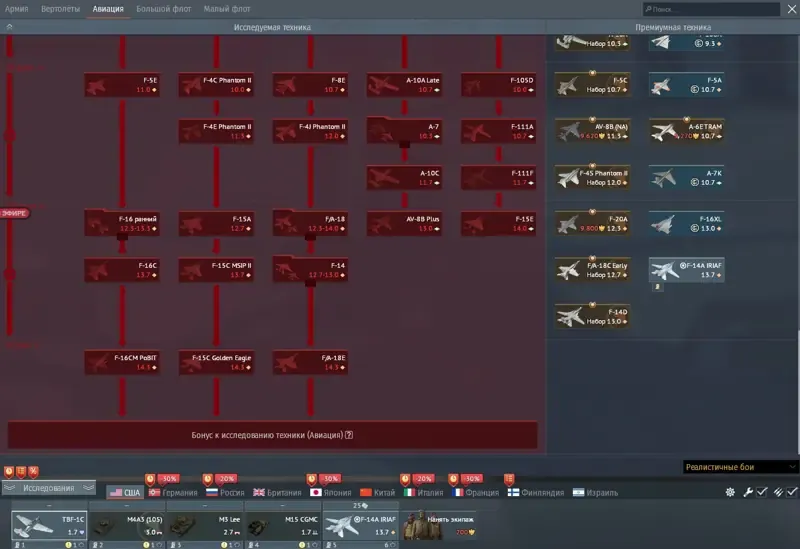Select the F-5E aircraft card
Screen dimensions: 800x549
point(122,85)
